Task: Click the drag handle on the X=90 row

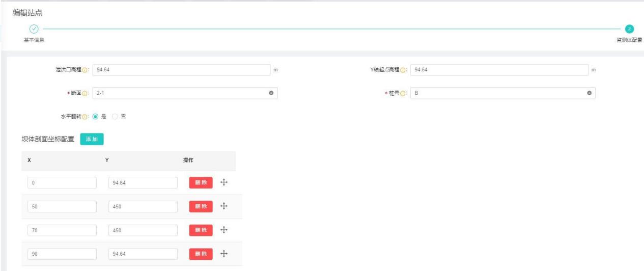Action: (223, 253)
